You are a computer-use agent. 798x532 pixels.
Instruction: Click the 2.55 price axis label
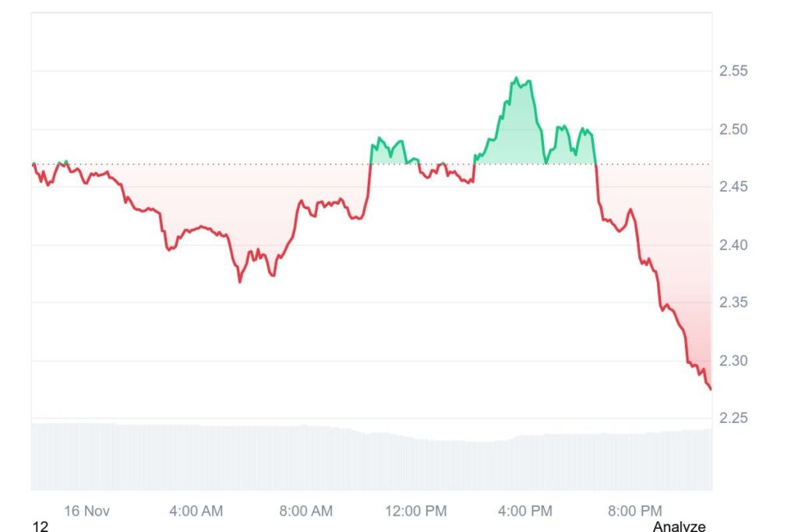tap(733, 71)
